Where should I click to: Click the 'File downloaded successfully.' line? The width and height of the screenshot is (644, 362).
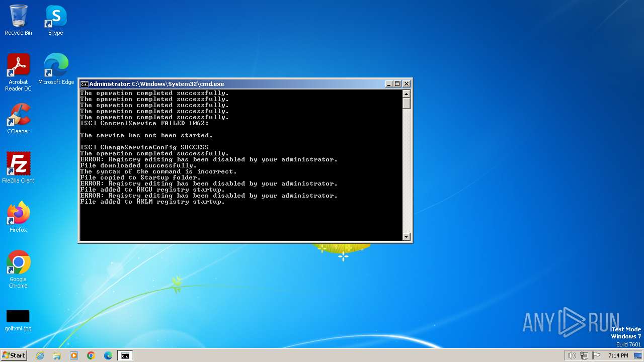(138, 165)
